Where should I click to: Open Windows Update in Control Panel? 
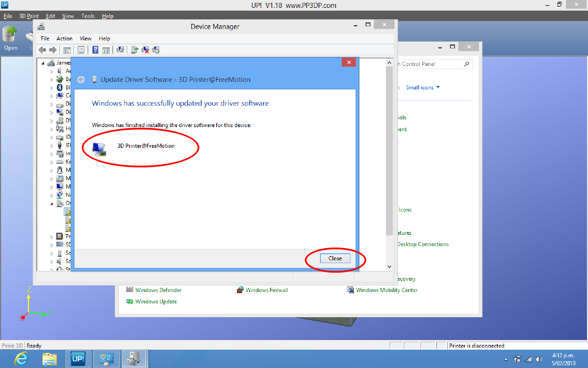coord(156,302)
